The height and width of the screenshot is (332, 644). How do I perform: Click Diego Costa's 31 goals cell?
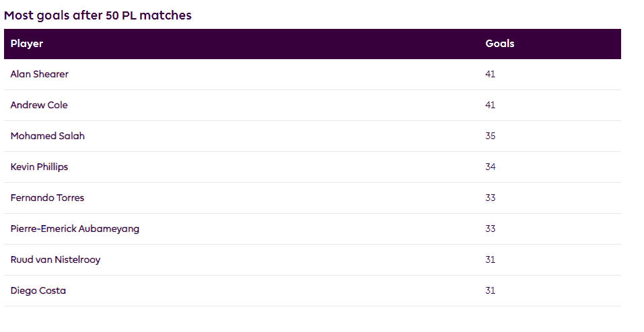tap(490, 290)
